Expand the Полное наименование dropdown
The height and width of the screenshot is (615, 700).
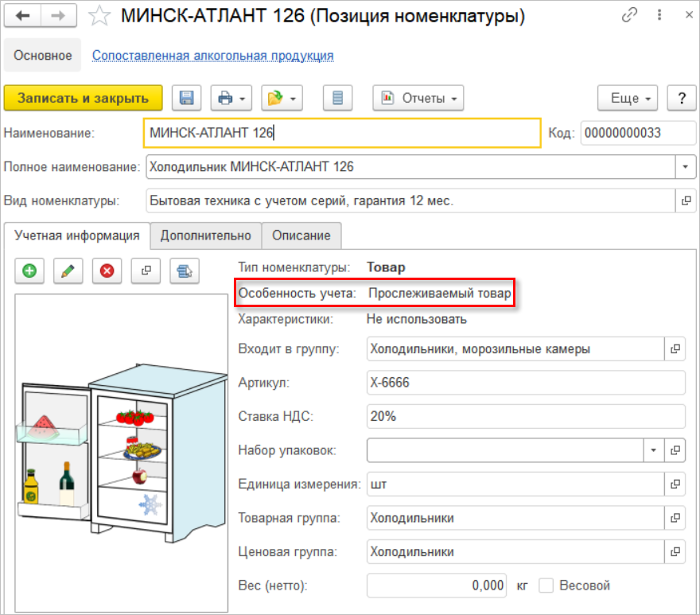684,167
